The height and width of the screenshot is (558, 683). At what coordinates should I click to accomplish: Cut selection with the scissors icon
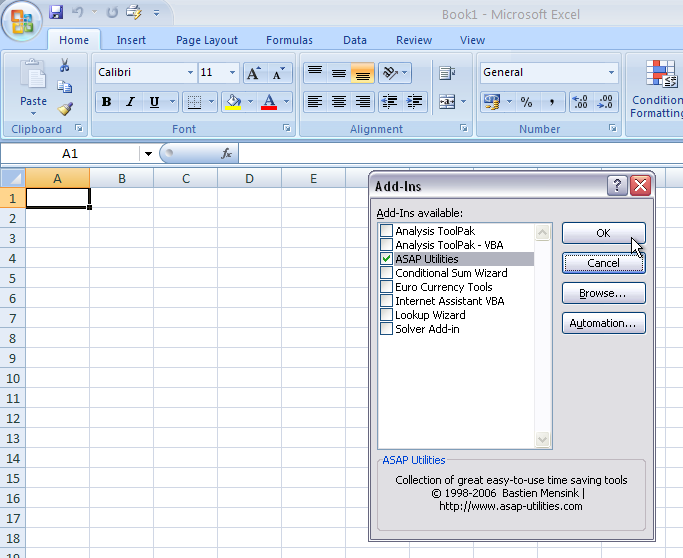[64, 65]
